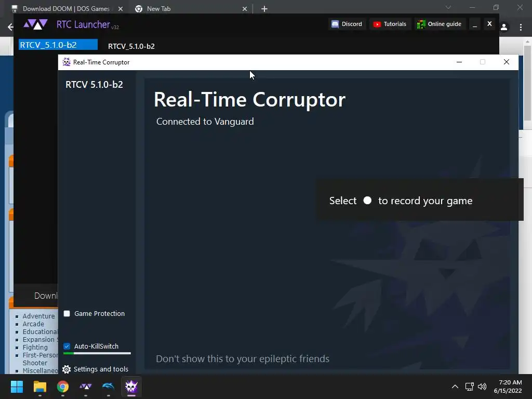This screenshot has height=399, width=532.
Task: Open the Fighting category link
Action: tap(35, 347)
